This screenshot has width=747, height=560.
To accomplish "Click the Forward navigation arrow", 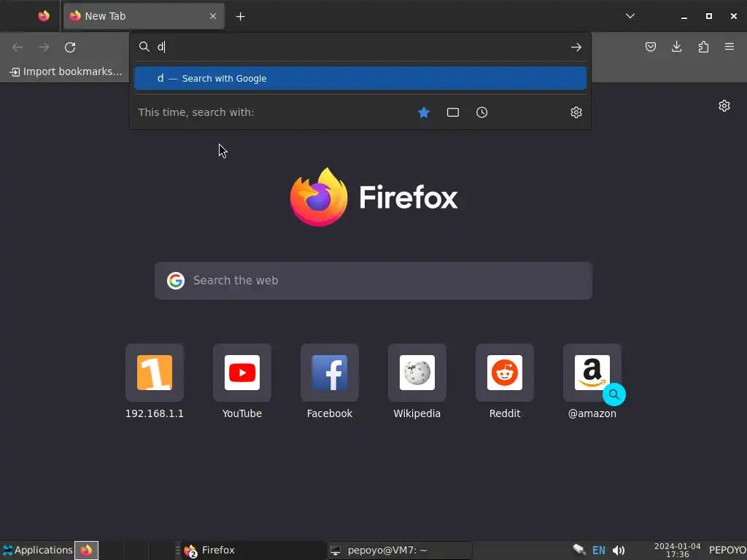I will (x=44, y=47).
